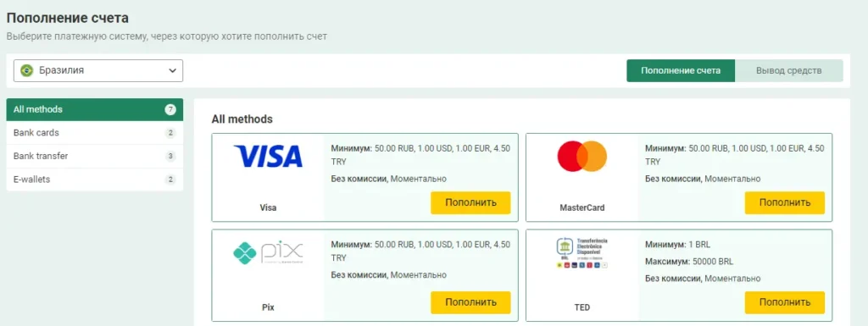Click the All methods count badge
This screenshot has height=326, width=868.
pos(170,109)
